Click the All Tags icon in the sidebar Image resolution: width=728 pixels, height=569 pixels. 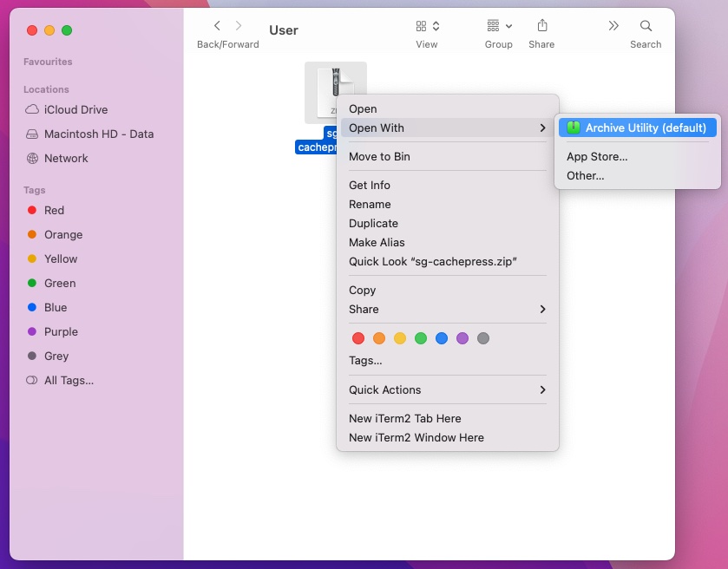tap(31, 380)
